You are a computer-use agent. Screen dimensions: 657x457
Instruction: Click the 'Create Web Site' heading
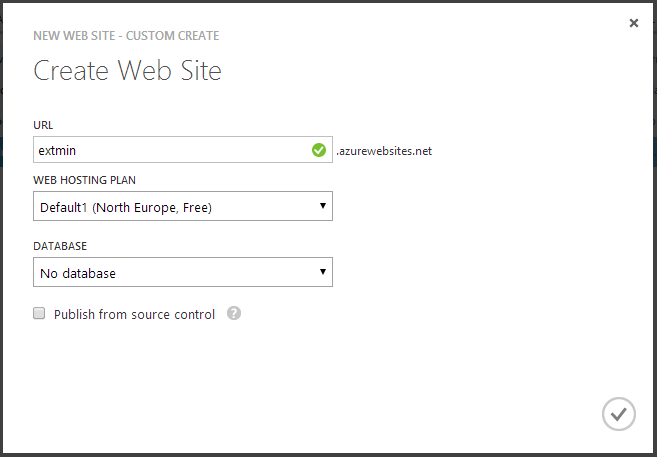(128, 71)
